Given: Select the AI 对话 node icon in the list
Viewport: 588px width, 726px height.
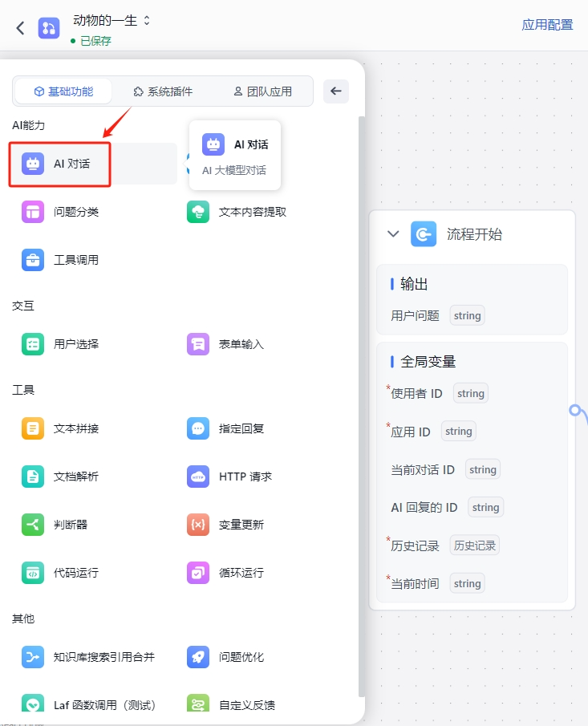Looking at the screenshot, I should [33, 164].
